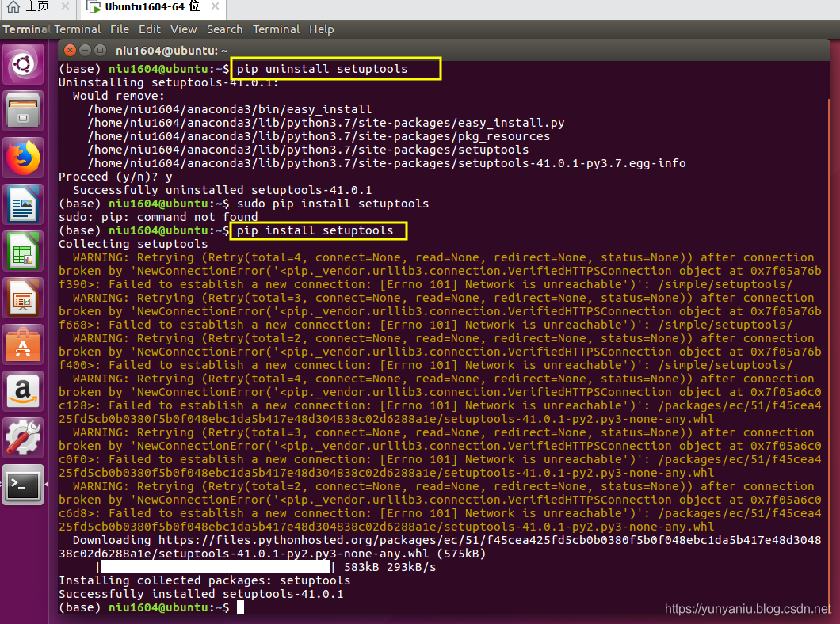This screenshot has height=624, width=840.
Task: Click the 'pip uninstall setuptools' command text
Action: [322, 69]
